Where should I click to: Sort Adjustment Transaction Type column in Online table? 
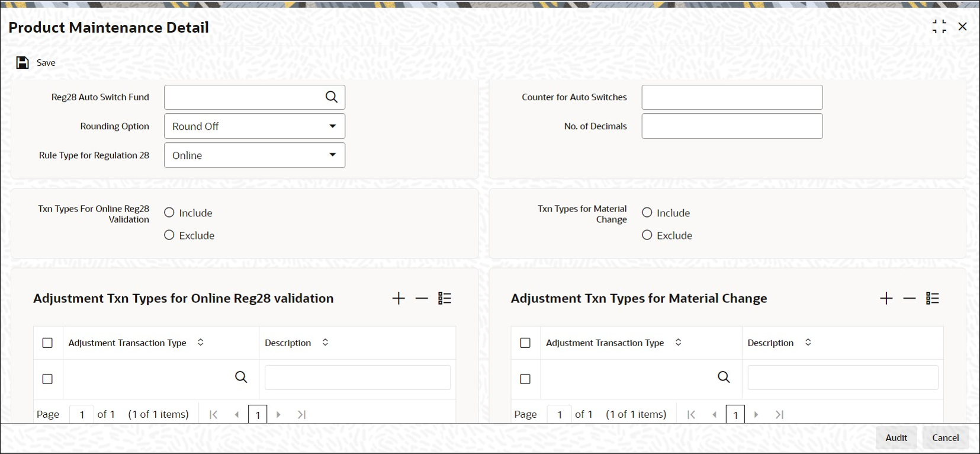tap(201, 343)
